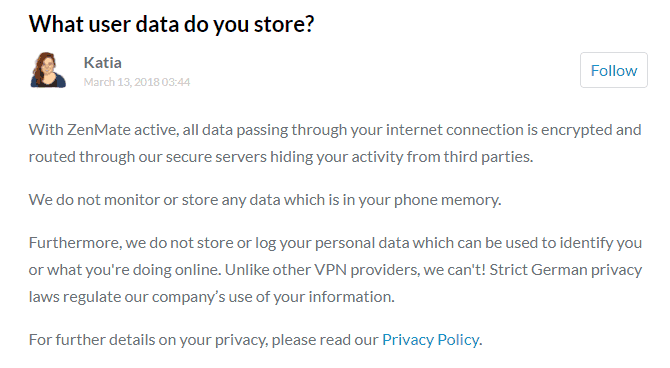Click the heading "What user data do you store?"
Viewport: 670px width, 368px height.
click(172, 24)
